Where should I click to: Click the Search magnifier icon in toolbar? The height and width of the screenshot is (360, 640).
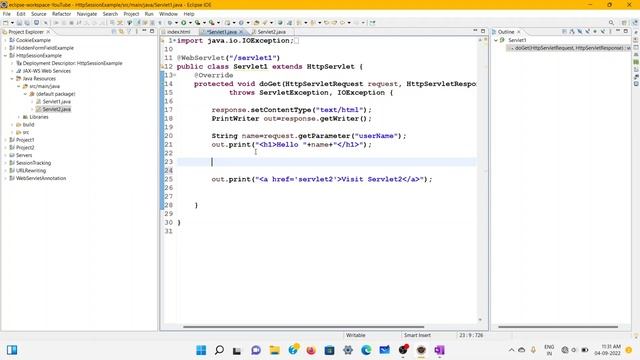(x=611, y=23)
